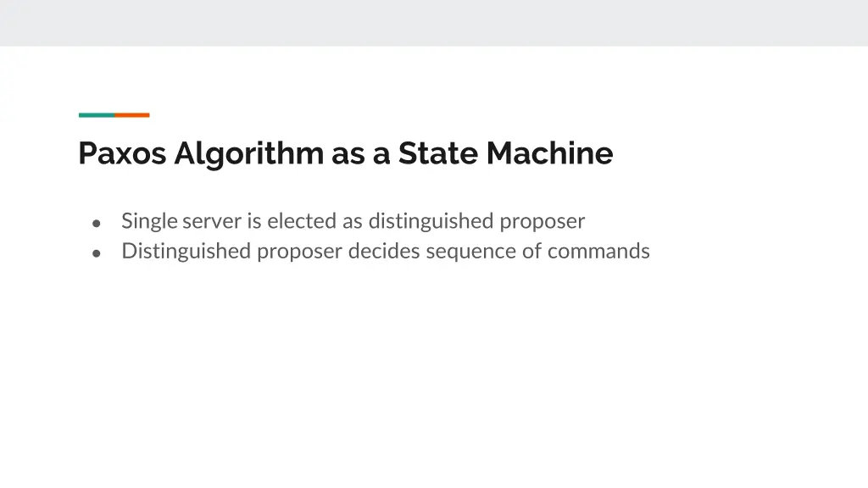Click the teal segment of the accent bar
868x488 pixels.
[97, 114]
